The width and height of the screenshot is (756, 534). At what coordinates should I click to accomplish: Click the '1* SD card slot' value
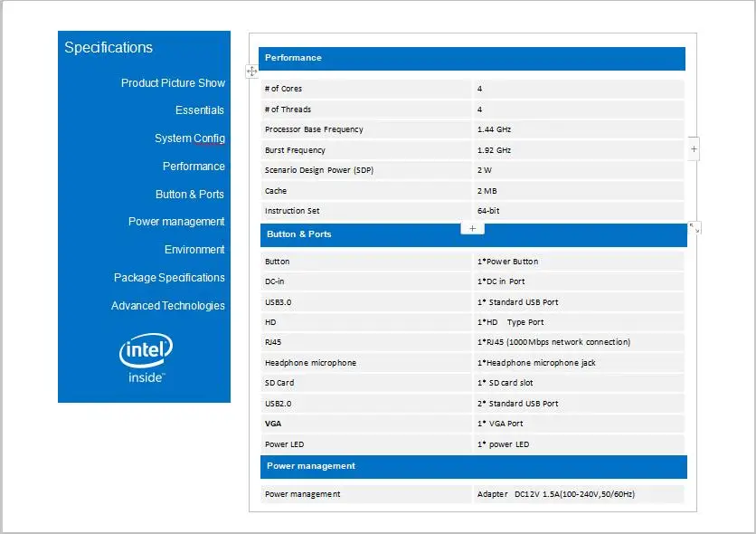[x=506, y=383]
